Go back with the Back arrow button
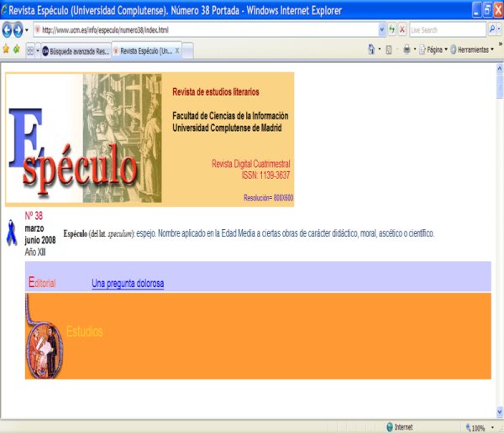This screenshot has width=504, height=433. (x=7, y=30)
